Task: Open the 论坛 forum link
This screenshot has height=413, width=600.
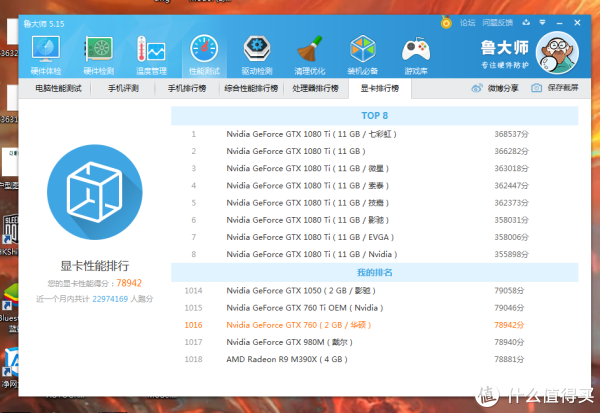Action: click(x=467, y=23)
